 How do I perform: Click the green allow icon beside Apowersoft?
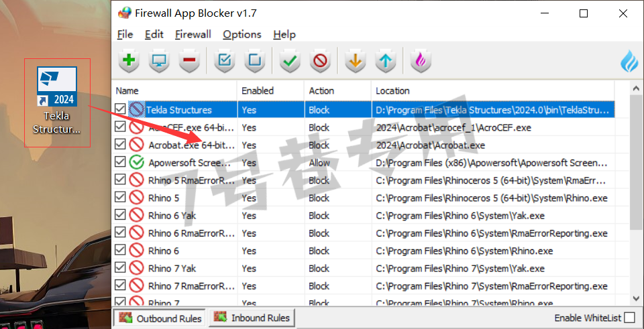(136, 162)
